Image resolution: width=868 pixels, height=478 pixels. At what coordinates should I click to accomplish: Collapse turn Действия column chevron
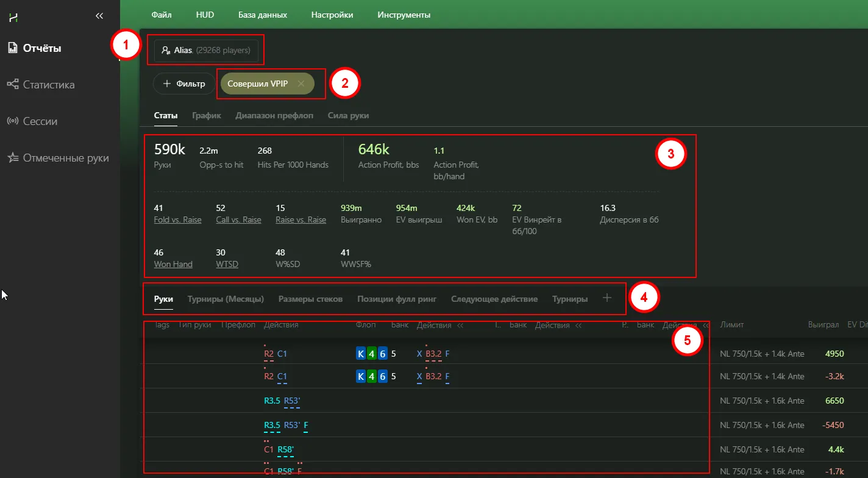click(578, 326)
